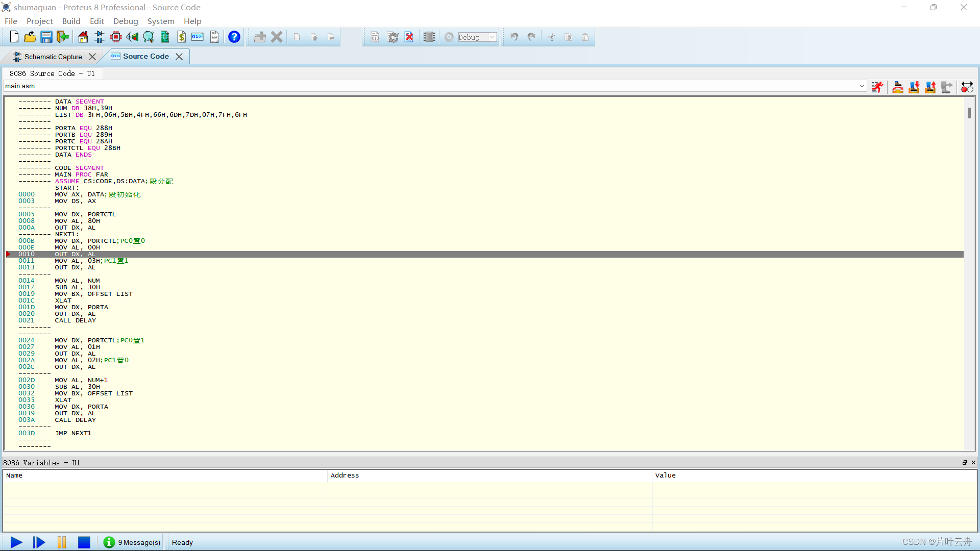Viewport: 980px width, 551px height.
Task: Click the Build menu item
Action: point(71,21)
